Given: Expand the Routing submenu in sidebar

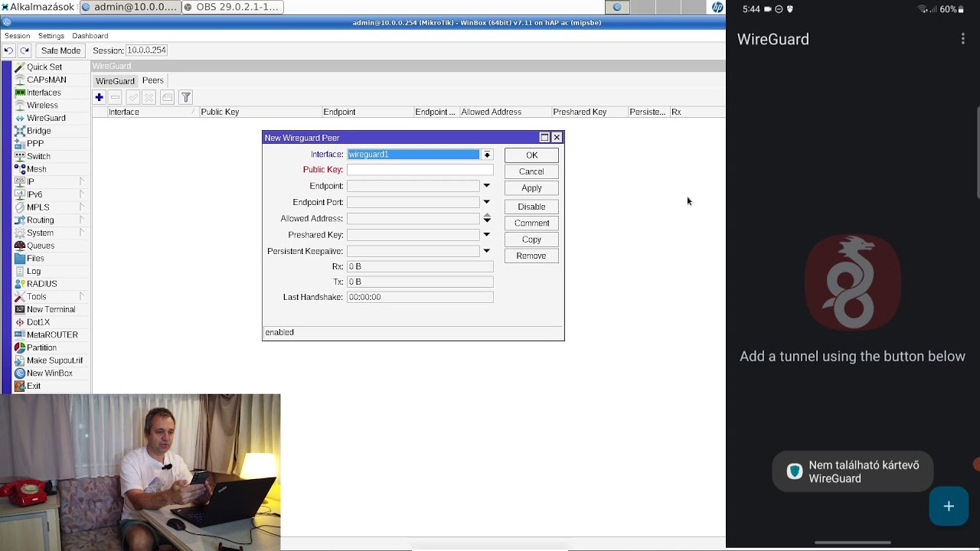Looking at the screenshot, I should tap(81, 220).
